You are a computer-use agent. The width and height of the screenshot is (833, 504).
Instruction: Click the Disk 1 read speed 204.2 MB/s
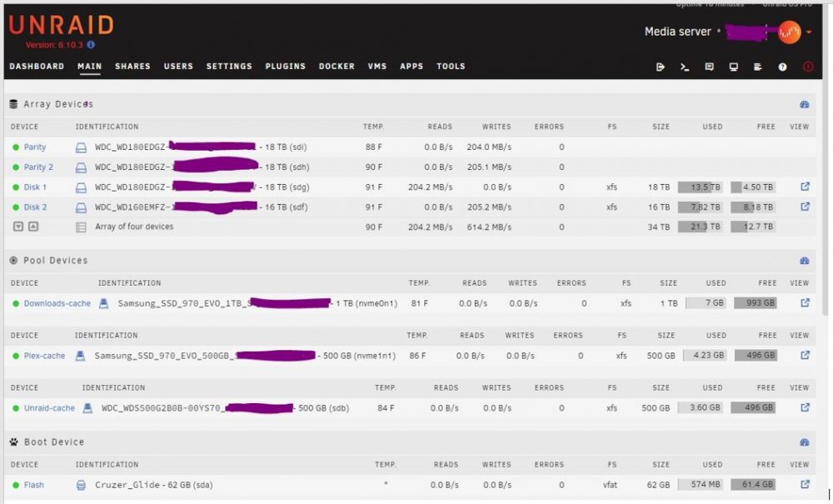coord(431,187)
